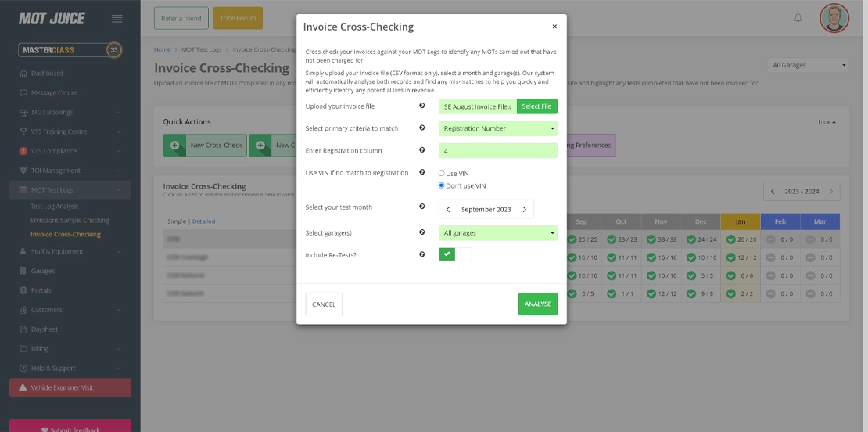Click help icon for Upload your invoice file
The image size is (868, 432).
click(x=421, y=106)
